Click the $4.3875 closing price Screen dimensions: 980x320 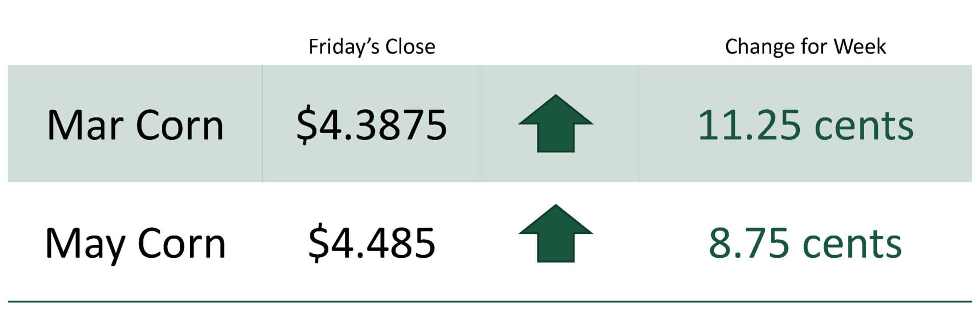[x=372, y=125]
